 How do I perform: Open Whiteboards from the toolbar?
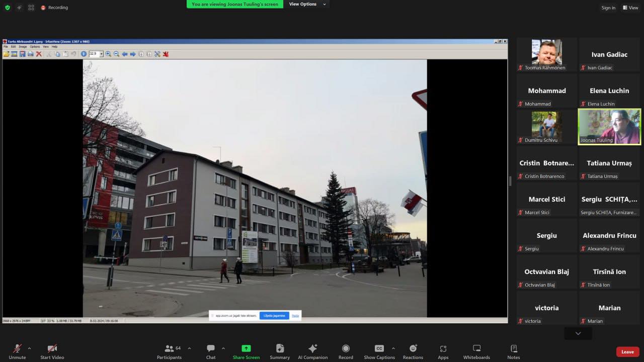pyautogui.click(x=476, y=351)
